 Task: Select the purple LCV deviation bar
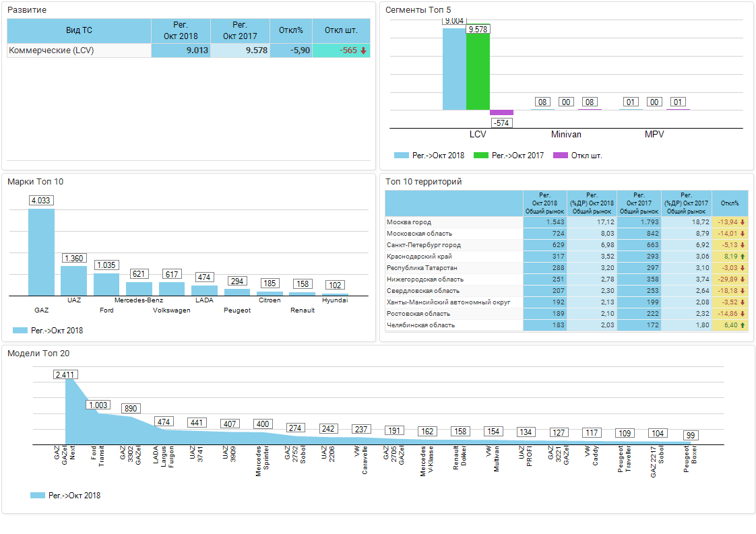pos(501,112)
